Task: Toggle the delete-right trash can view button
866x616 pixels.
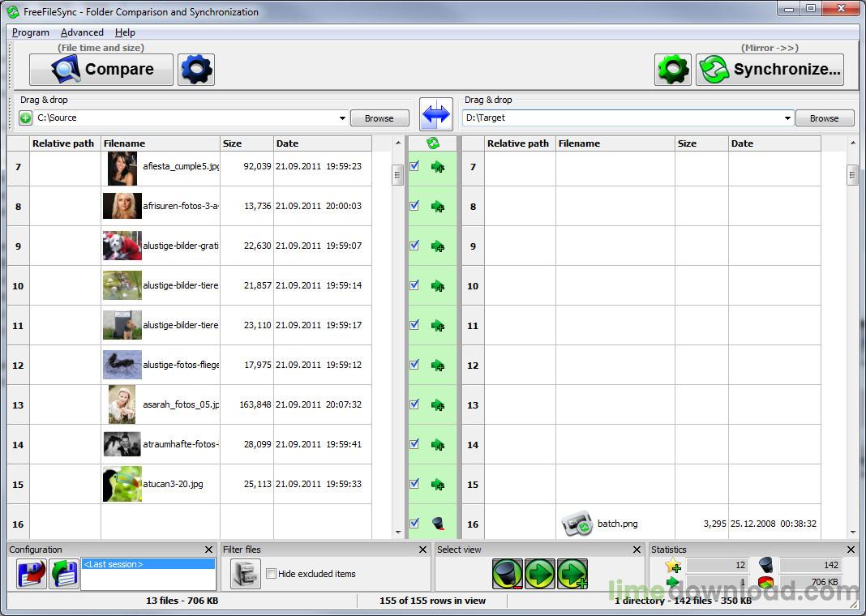Action: point(508,574)
